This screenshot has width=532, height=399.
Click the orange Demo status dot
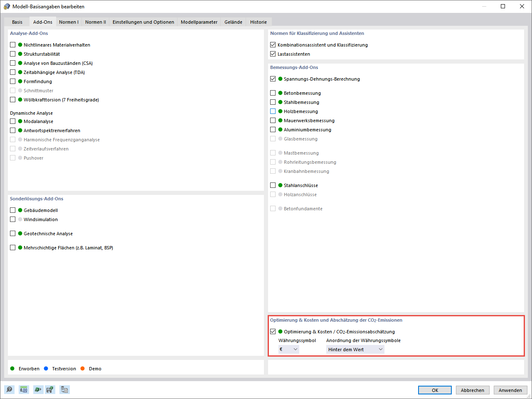(83, 368)
